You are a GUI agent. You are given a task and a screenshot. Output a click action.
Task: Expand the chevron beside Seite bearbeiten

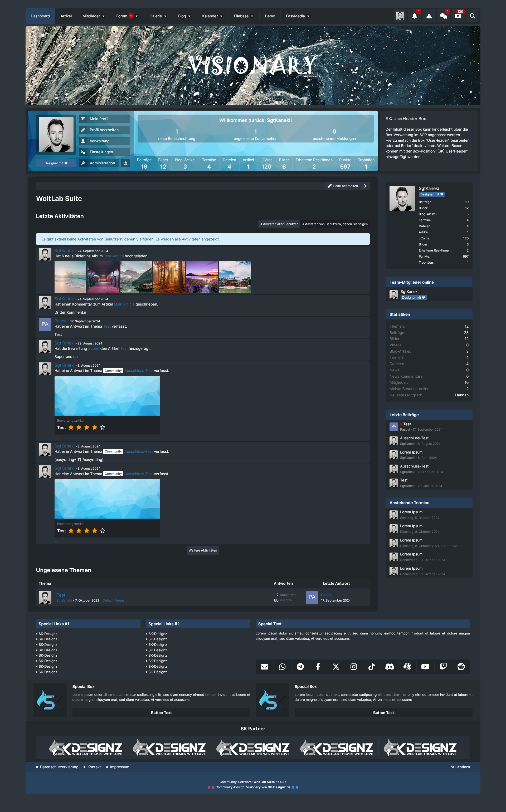365,186
